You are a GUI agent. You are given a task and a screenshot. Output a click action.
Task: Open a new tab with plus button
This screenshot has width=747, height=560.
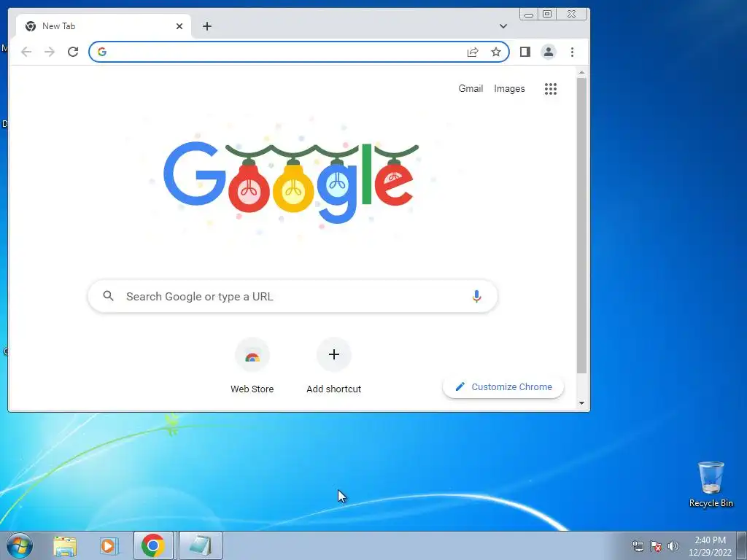point(206,26)
